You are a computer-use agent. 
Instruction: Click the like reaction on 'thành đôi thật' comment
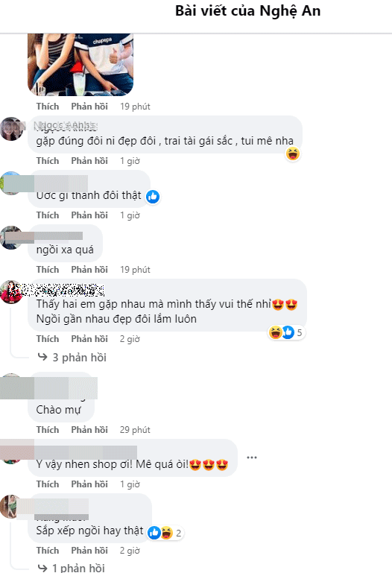click(153, 197)
